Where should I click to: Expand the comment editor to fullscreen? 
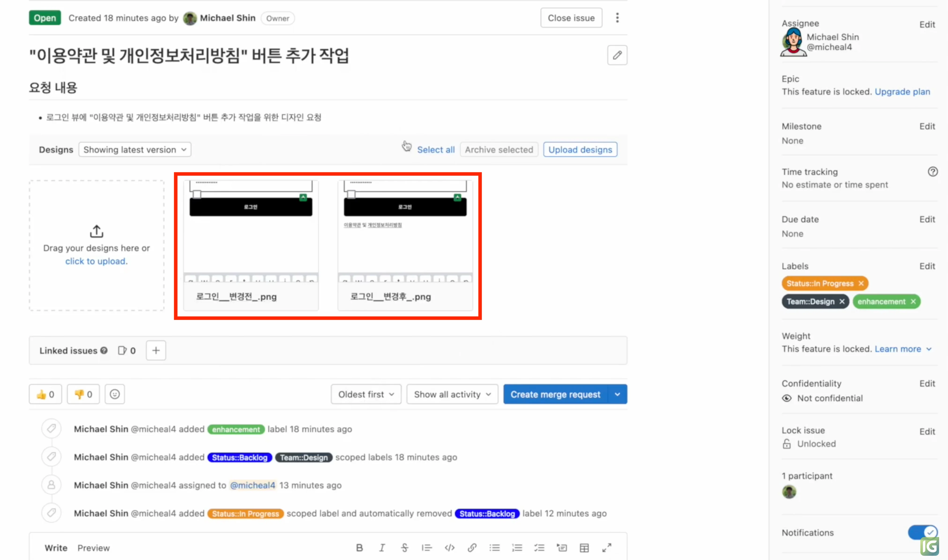point(607,548)
